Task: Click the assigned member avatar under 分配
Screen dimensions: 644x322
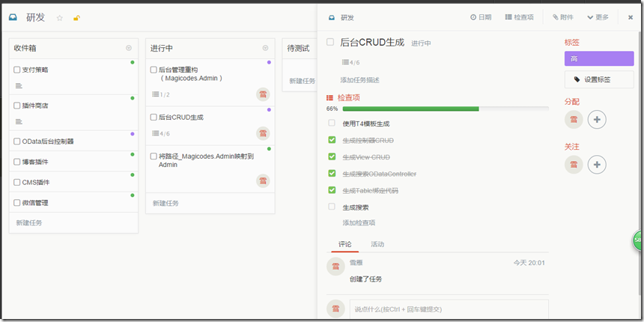Action: point(574,120)
